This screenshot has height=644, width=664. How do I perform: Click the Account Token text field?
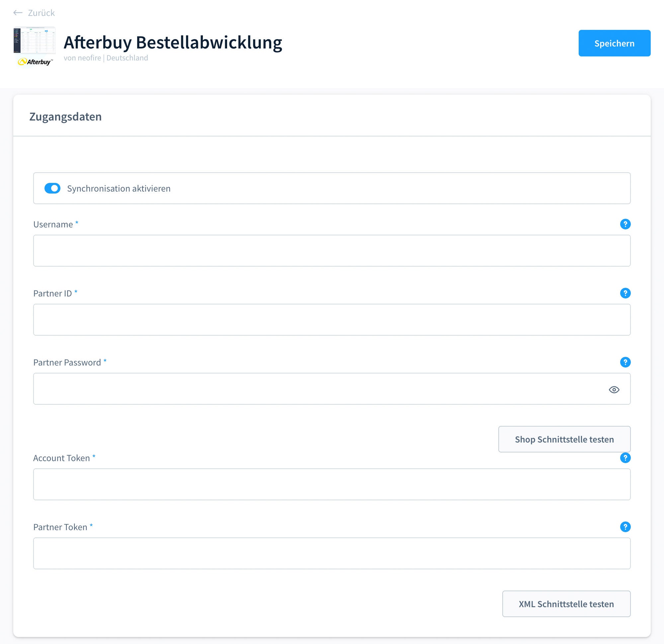coord(332,484)
